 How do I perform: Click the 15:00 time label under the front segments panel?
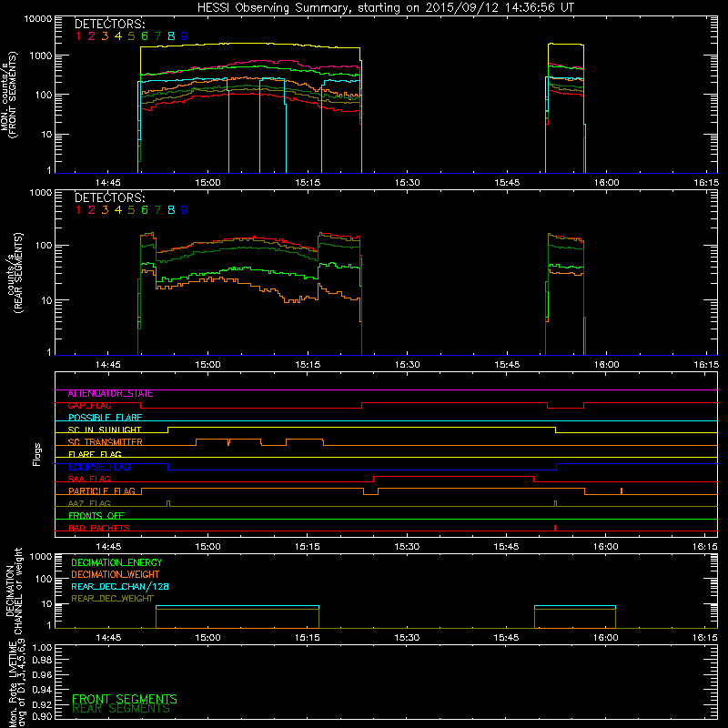point(207,183)
